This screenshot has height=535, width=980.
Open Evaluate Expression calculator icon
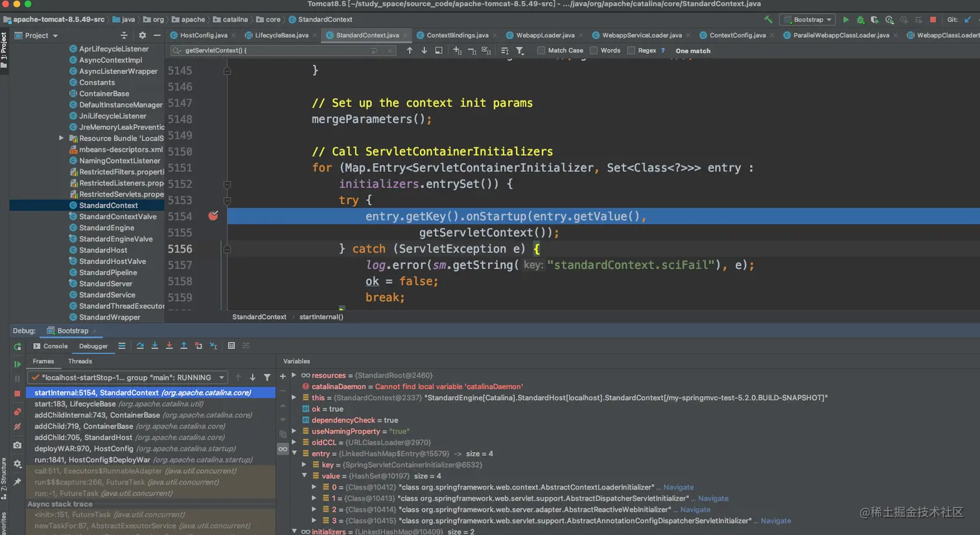pyautogui.click(x=231, y=346)
